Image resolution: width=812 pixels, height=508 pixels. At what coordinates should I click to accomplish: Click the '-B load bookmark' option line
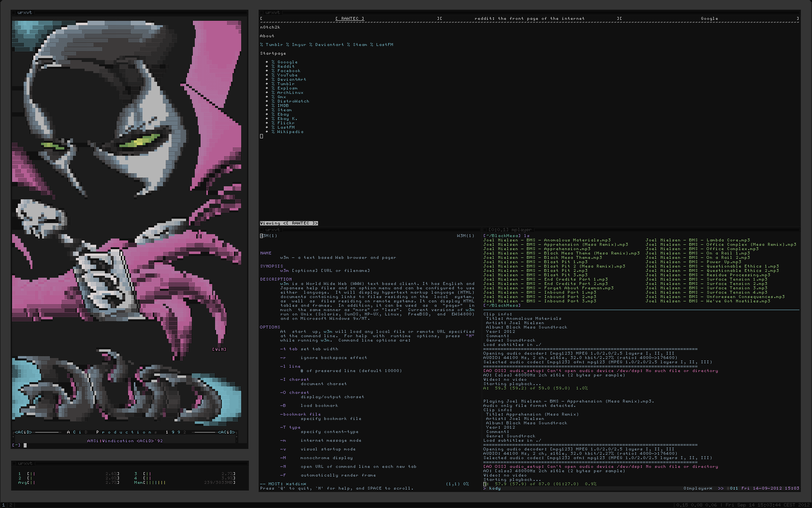click(x=309, y=405)
